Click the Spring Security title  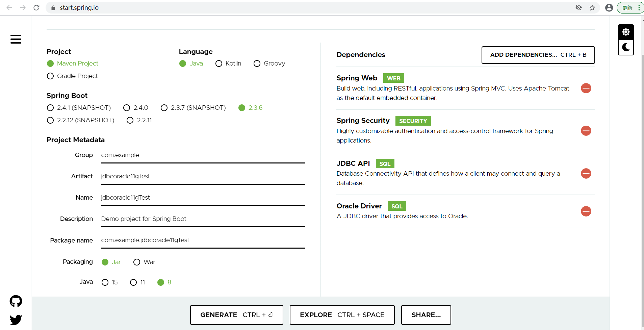click(363, 121)
